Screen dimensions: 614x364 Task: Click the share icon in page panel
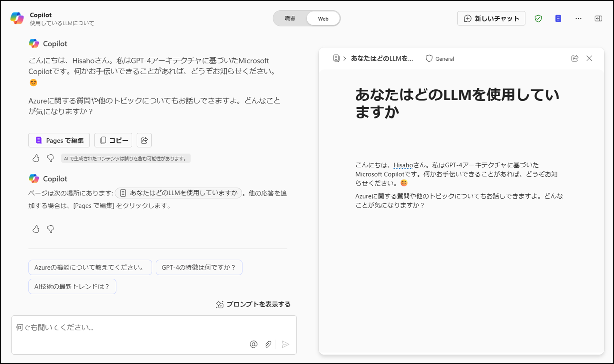[x=575, y=58]
